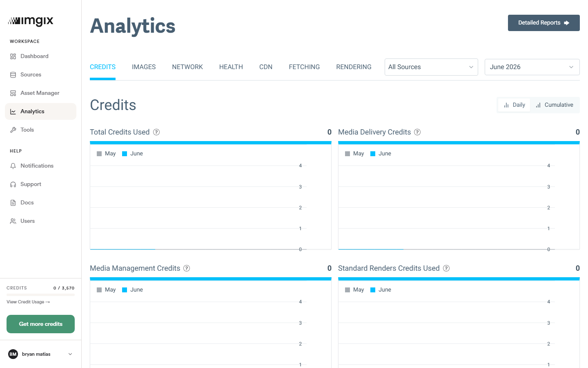
Task: Click the credits count 0 / 3,570
Action: (64, 288)
